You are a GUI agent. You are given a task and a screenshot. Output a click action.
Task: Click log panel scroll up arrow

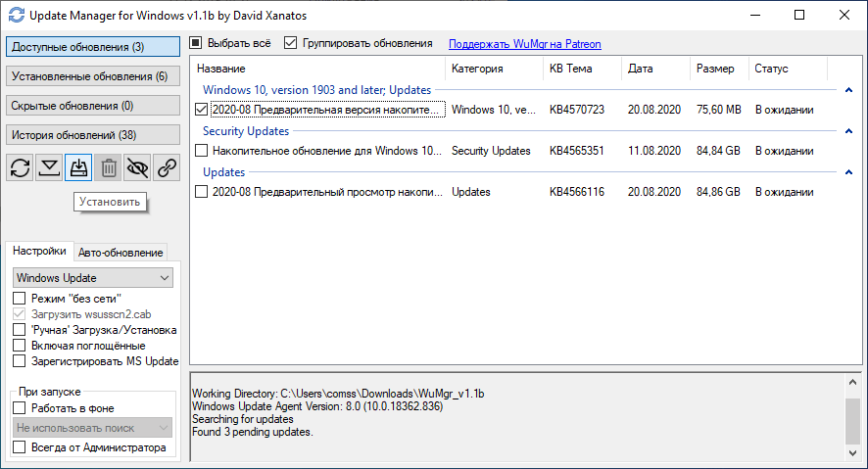tap(852, 382)
